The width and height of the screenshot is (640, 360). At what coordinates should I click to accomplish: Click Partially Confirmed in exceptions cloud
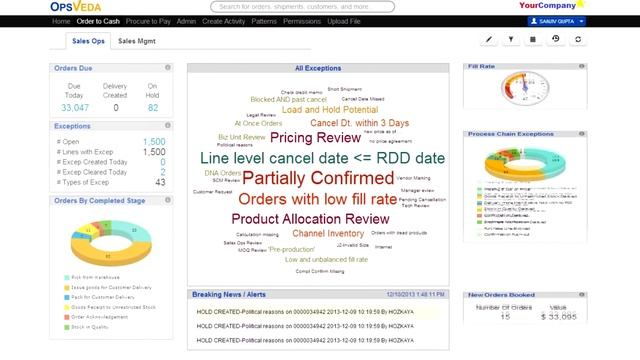tap(318, 178)
